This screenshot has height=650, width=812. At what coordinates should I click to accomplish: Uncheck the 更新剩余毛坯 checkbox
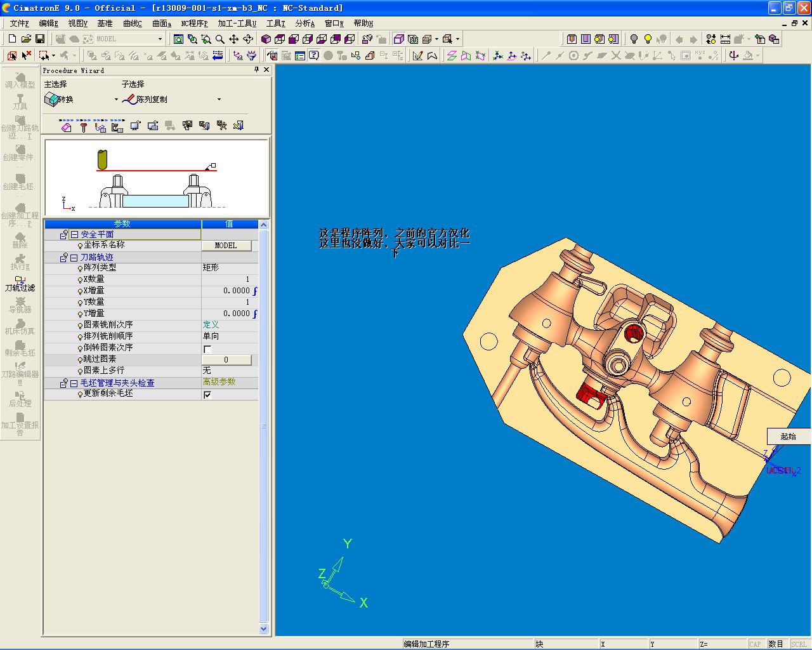207,395
